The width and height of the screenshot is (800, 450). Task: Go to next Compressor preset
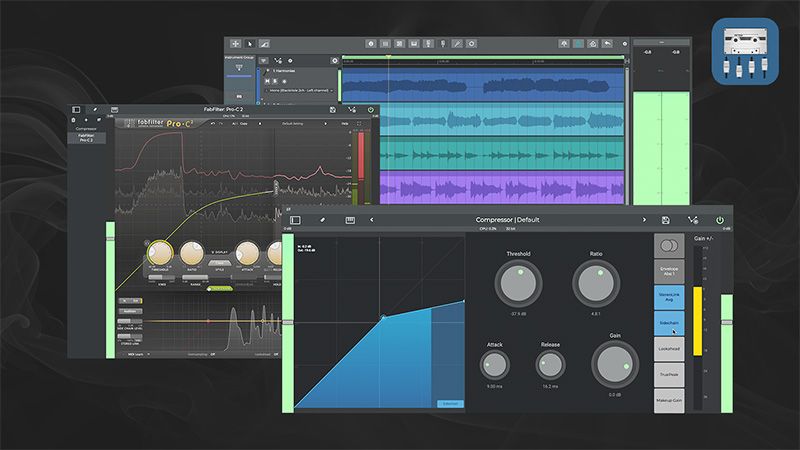pos(644,220)
